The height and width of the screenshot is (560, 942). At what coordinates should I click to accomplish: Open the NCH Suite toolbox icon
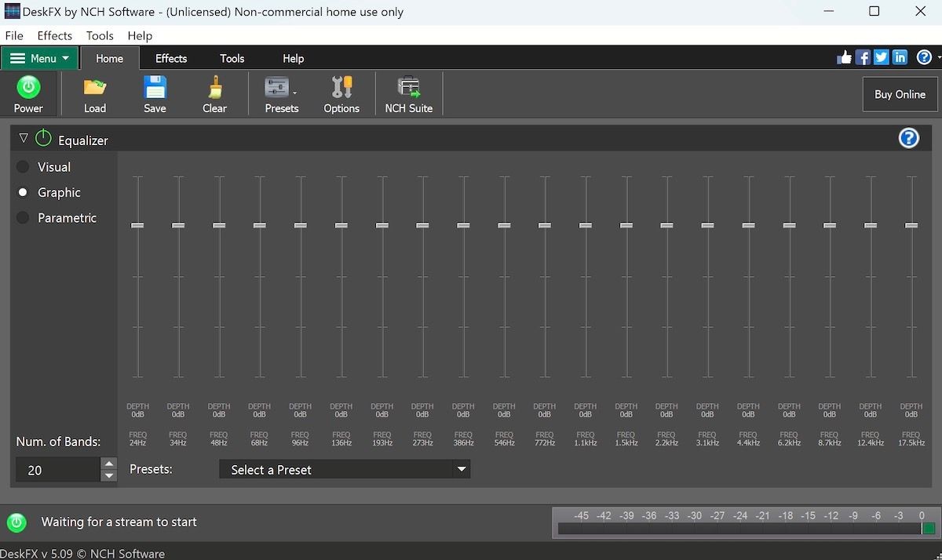click(408, 86)
